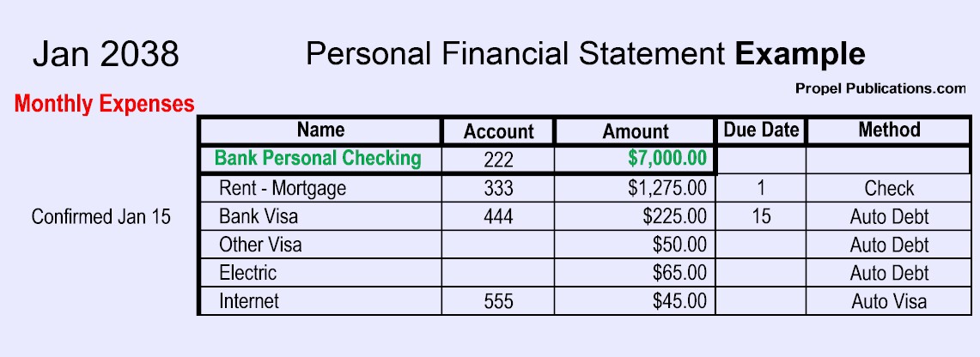
Task: Open the Propel Publications.com link
Action: pos(880,88)
